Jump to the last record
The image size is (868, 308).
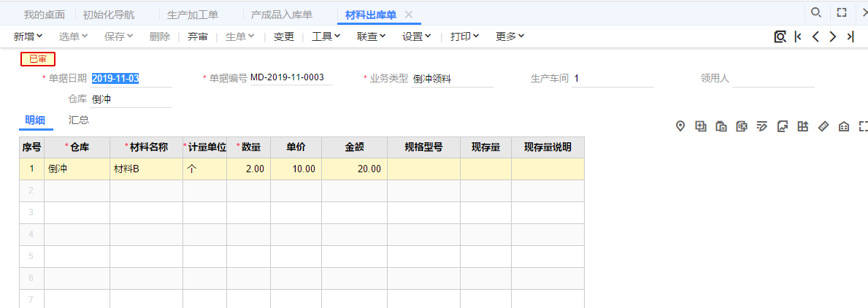(850, 36)
